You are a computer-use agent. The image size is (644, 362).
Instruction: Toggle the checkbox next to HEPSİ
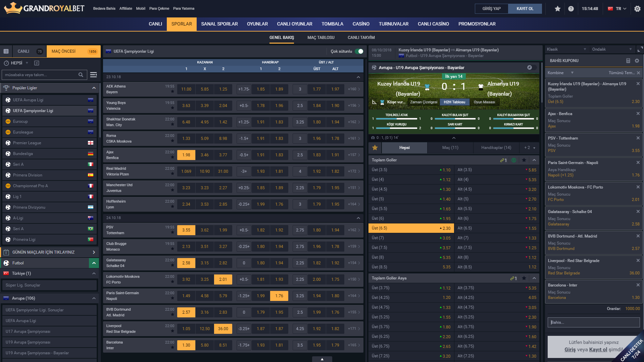(37, 63)
